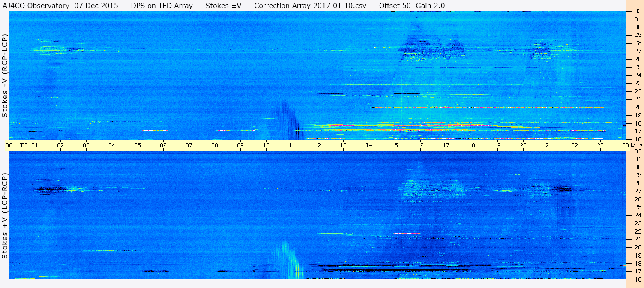Select the 23 hour marker on time axis
The image size is (644, 288).
[x=600, y=145]
